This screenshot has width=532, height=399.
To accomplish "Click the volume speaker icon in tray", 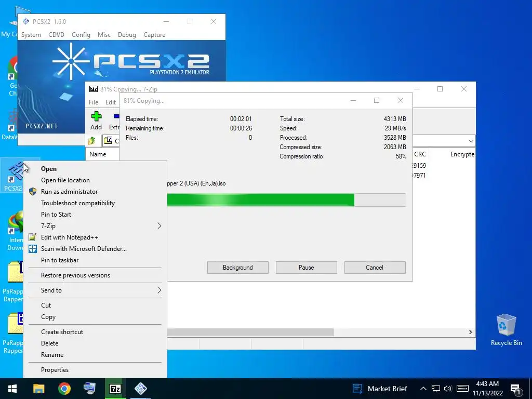I will 448,389.
